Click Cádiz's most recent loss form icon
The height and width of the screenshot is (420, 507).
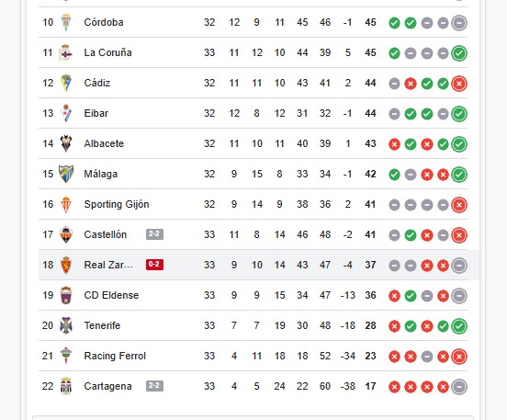[x=459, y=84]
